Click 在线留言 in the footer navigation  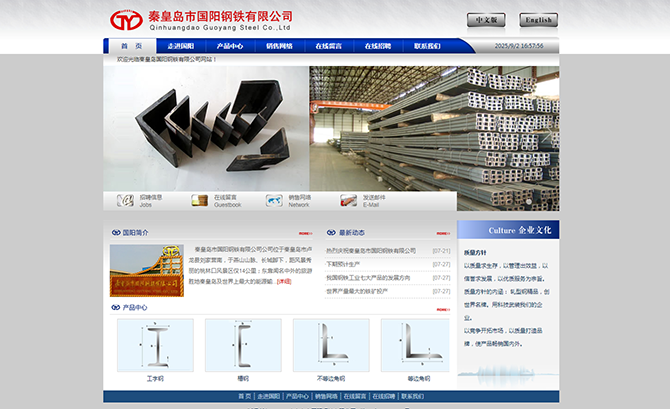357,397
